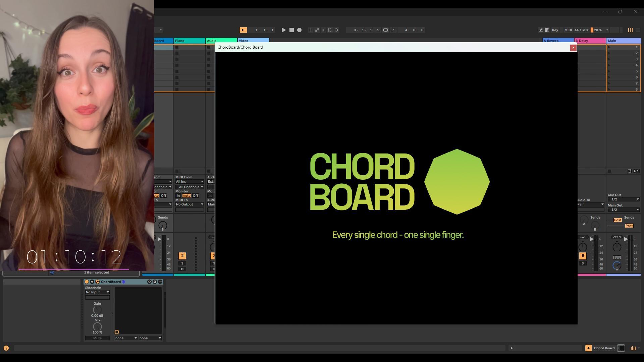Select the B Delay return track header
Viewport: 644px width, 362px height.
(x=590, y=41)
